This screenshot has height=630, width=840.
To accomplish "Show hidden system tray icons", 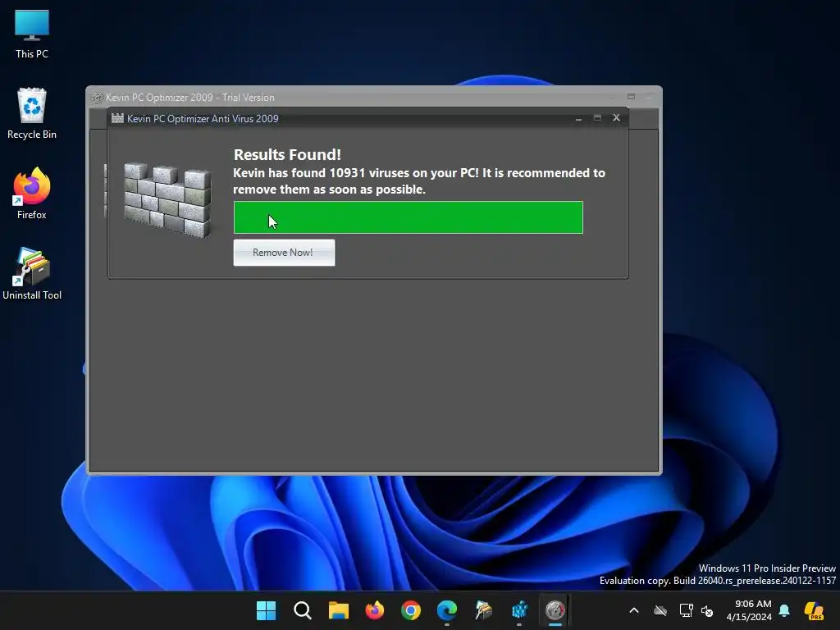I will pos(634,610).
